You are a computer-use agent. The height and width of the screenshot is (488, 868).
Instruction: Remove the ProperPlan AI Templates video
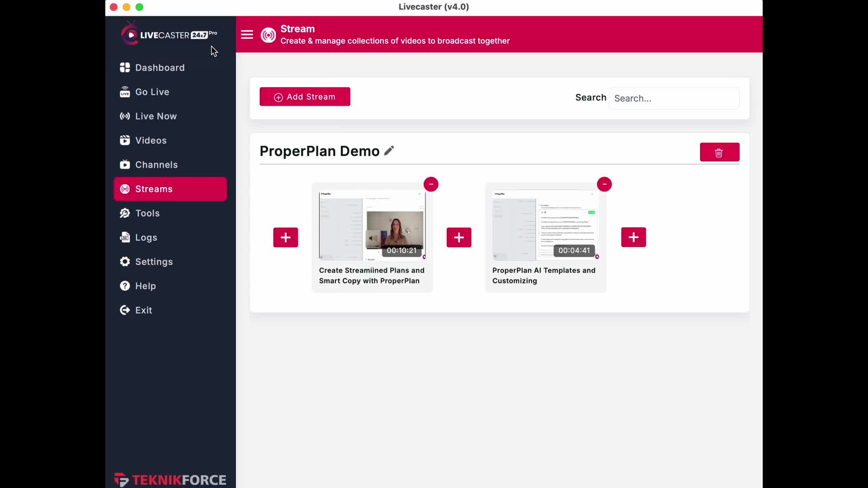point(604,184)
